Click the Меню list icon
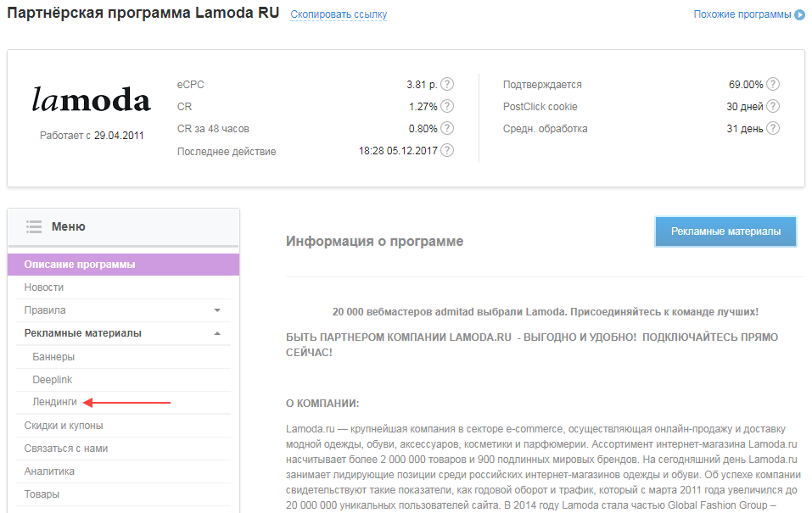 (x=34, y=226)
